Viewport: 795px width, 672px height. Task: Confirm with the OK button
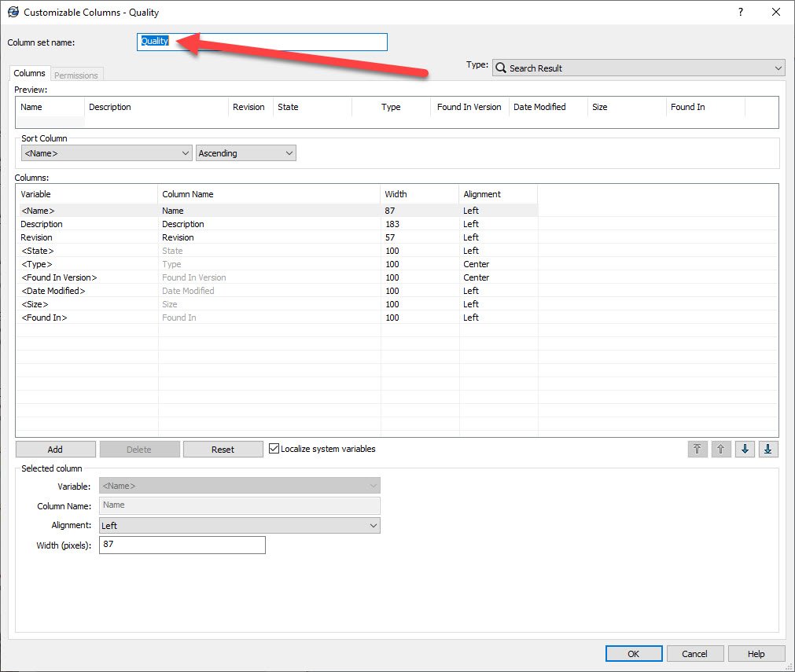tap(633, 653)
